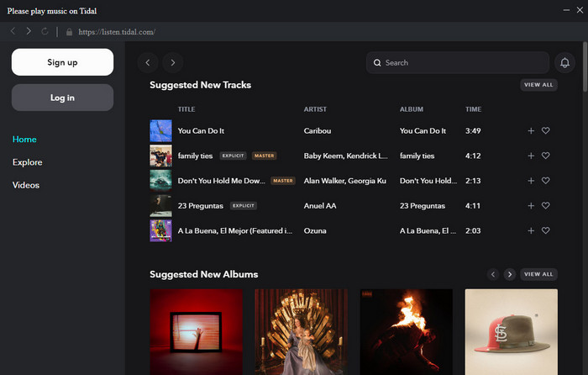The image size is (588, 375).
Task: View all Suggested New Albums
Action: coord(538,274)
